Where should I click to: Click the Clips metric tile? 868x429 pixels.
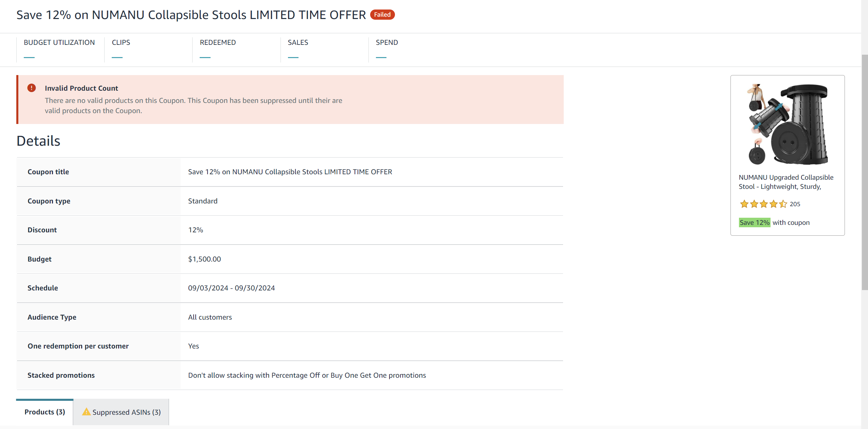click(148, 50)
